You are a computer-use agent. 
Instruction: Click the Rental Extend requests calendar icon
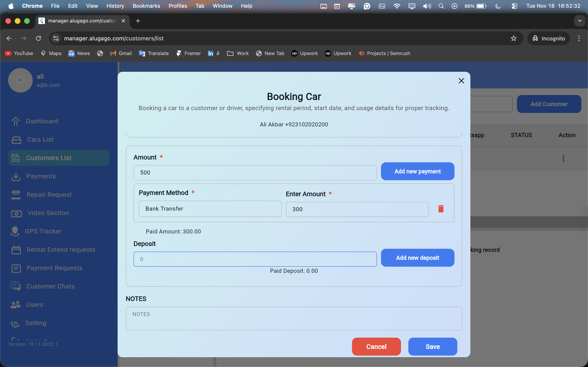tap(16, 250)
